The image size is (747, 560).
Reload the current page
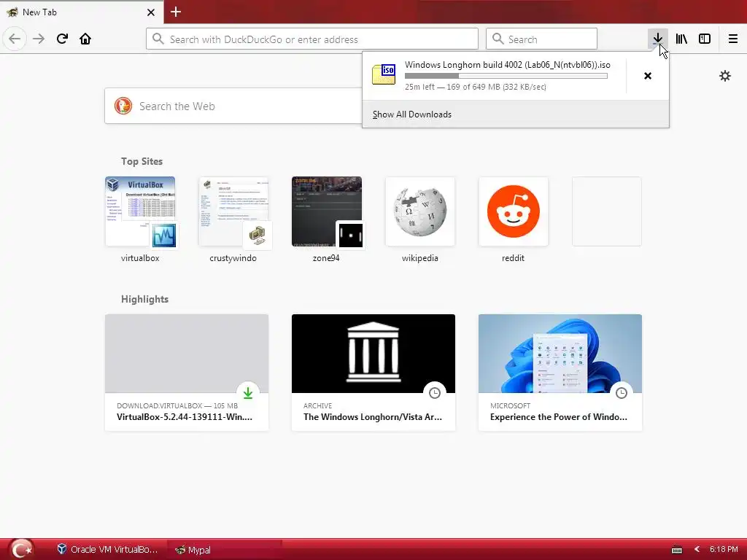(62, 39)
